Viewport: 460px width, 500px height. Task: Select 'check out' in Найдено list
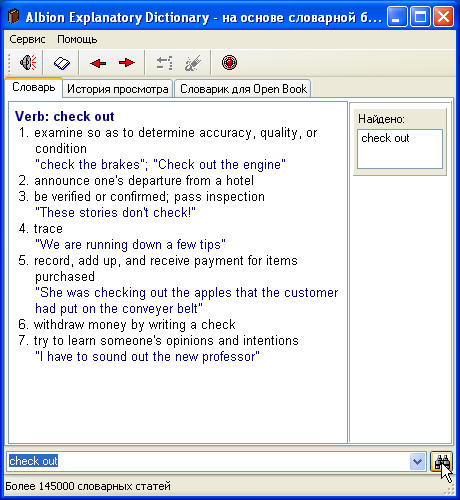[x=385, y=138]
